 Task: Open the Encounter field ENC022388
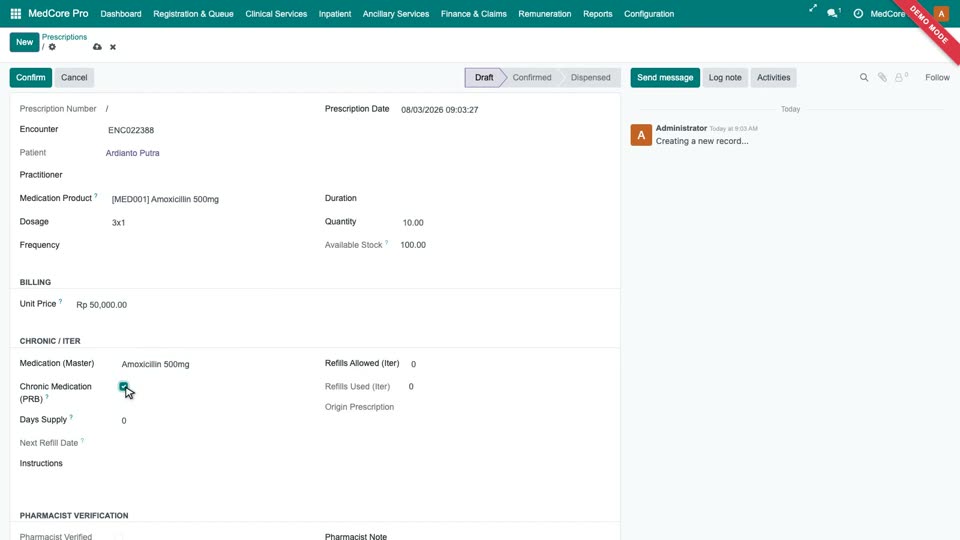pos(208,130)
